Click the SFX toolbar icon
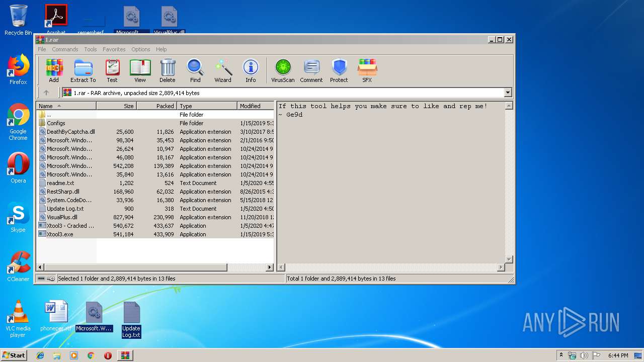This screenshot has width=644, height=362. [x=367, y=71]
